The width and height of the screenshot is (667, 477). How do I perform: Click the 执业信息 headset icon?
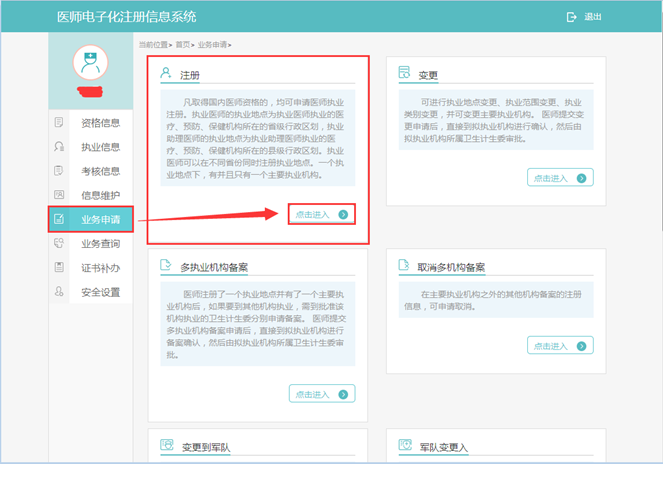pos(60,147)
